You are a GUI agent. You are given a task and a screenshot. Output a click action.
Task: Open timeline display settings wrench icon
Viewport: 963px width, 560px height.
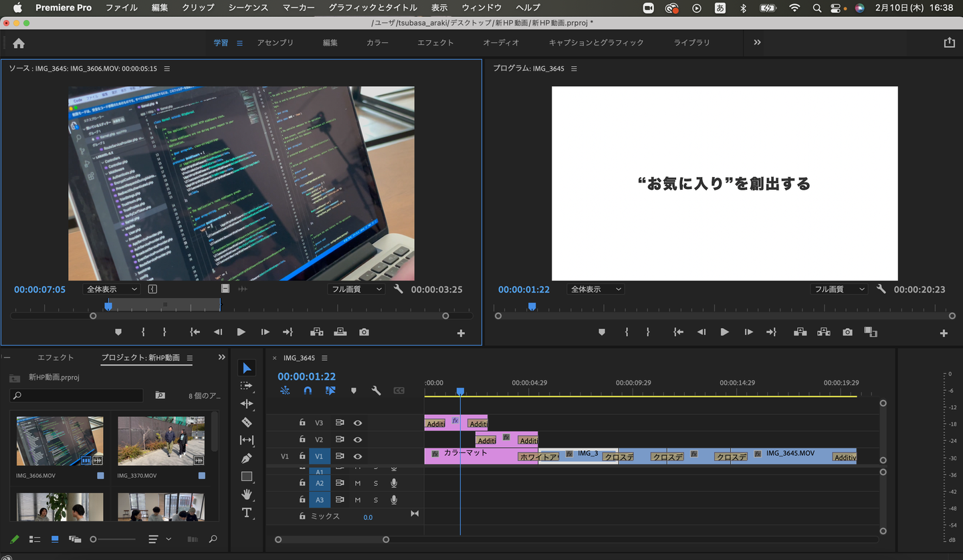pos(376,391)
